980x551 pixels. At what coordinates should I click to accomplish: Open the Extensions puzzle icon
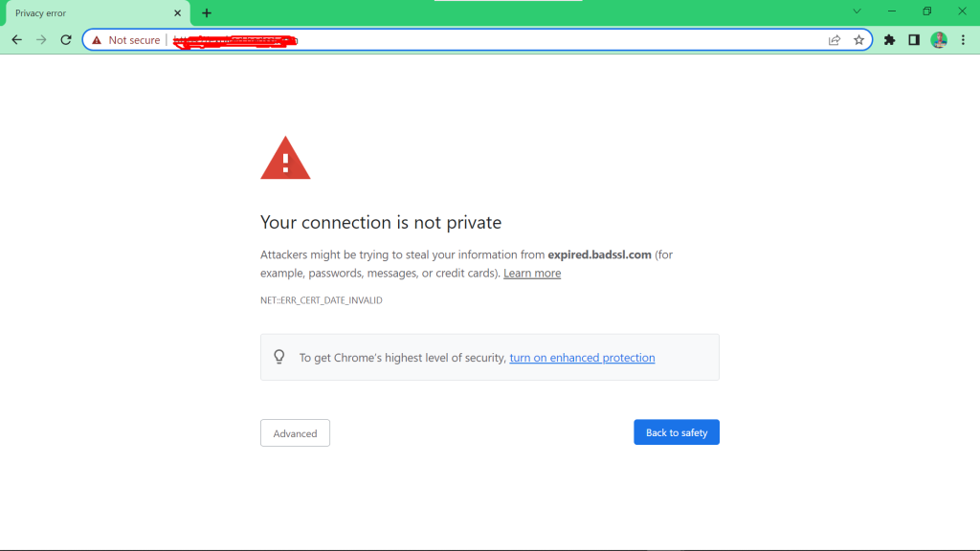coord(889,40)
